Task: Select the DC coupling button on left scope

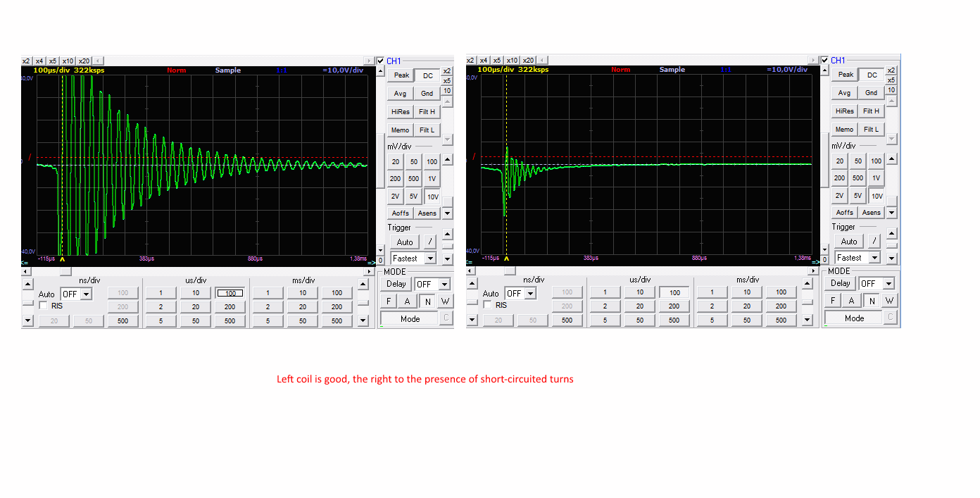Action: coord(428,75)
